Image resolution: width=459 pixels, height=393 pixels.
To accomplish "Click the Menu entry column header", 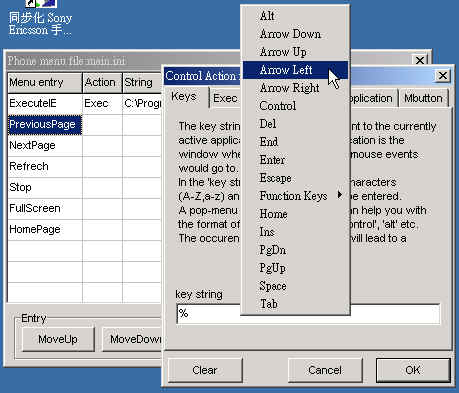I will (x=45, y=83).
